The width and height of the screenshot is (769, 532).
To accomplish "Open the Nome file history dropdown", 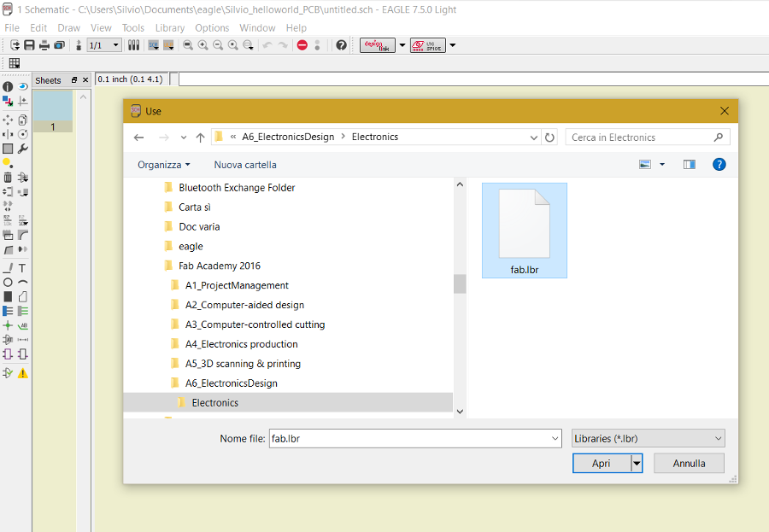I will click(x=555, y=438).
